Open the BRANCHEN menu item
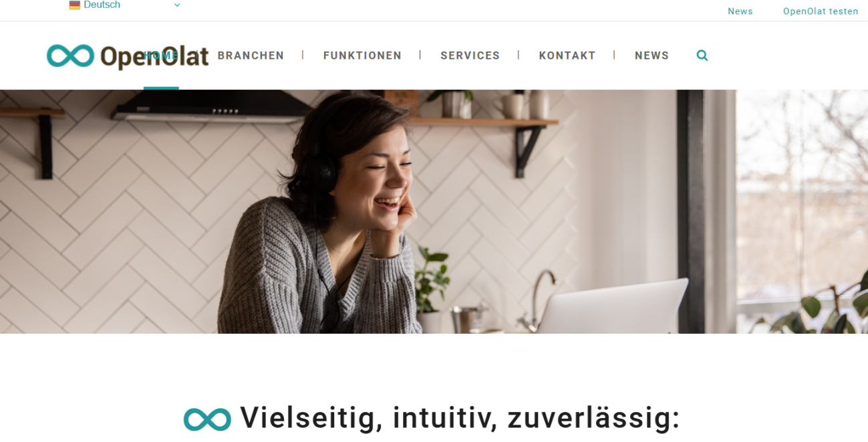This screenshot has width=868, height=442. [251, 56]
